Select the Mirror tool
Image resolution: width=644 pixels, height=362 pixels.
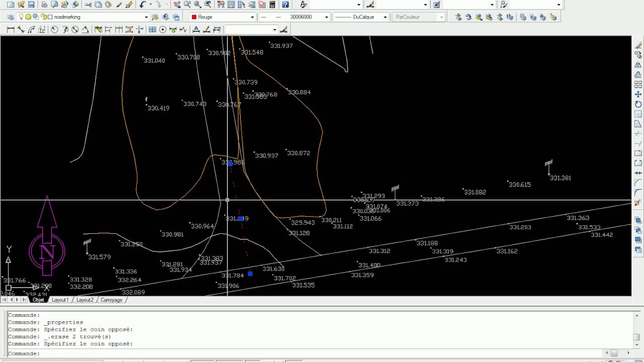click(x=638, y=65)
